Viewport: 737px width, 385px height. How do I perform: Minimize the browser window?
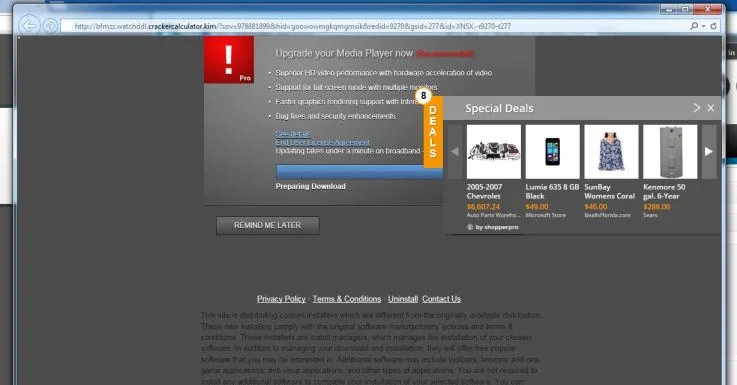point(668,9)
